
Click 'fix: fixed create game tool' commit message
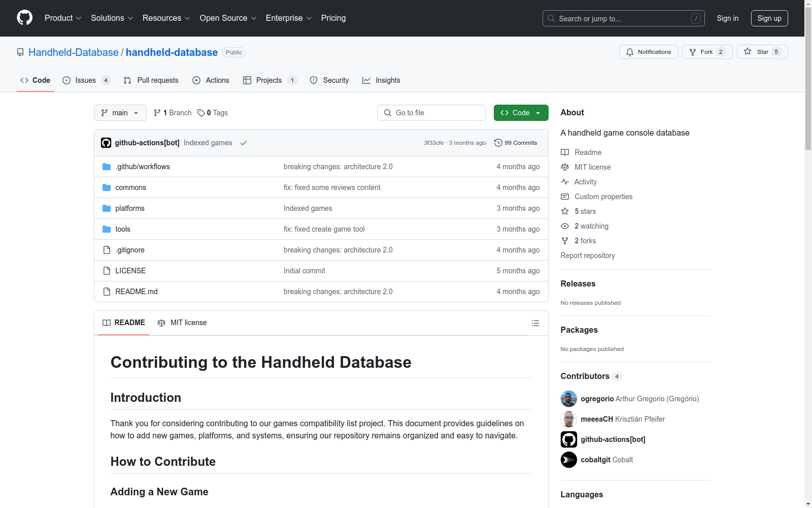click(324, 229)
